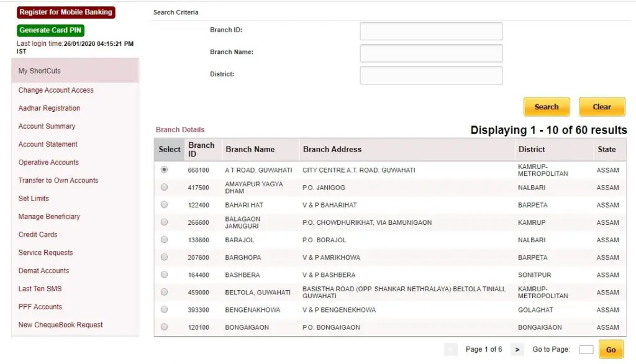The height and width of the screenshot is (364, 636).
Task: Focus the District input field
Action: click(x=431, y=76)
